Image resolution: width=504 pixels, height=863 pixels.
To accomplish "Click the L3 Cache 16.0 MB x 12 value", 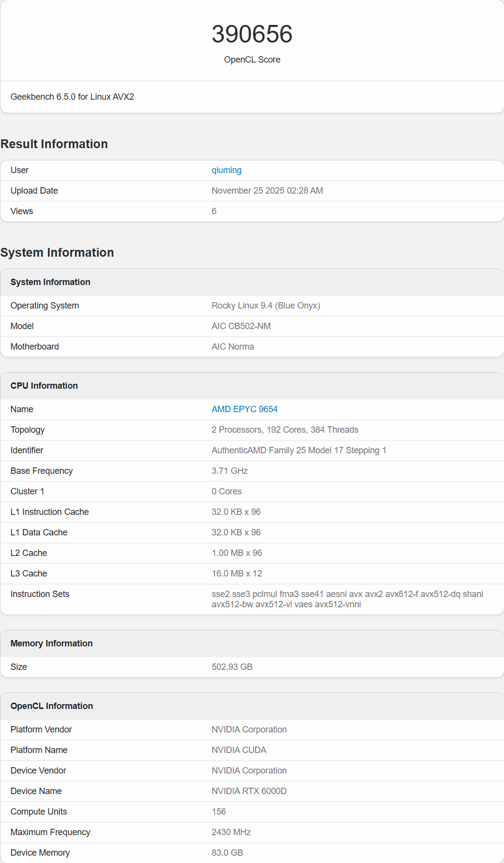I will (237, 574).
